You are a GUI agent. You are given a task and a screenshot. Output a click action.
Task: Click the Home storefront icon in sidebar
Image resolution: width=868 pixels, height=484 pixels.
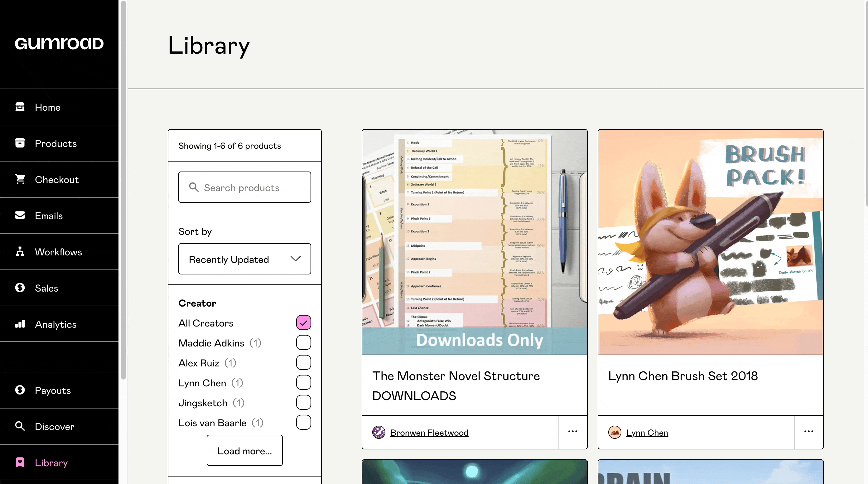pos(20,107)
